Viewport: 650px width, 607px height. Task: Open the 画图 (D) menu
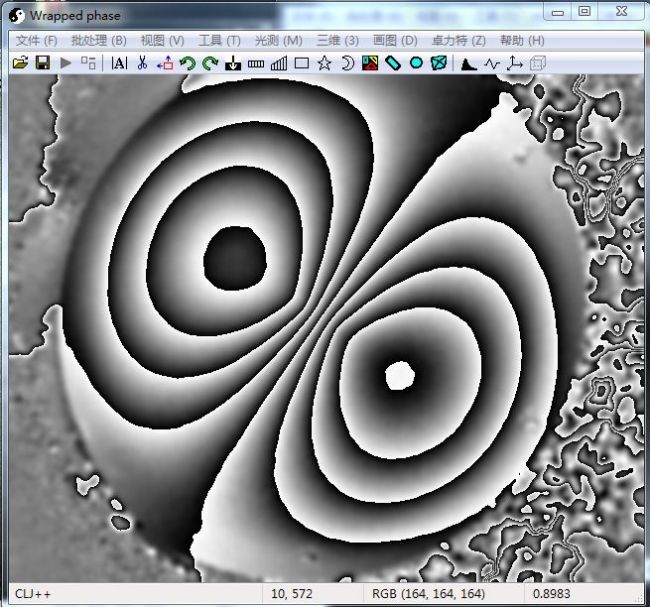coord(395,41)
